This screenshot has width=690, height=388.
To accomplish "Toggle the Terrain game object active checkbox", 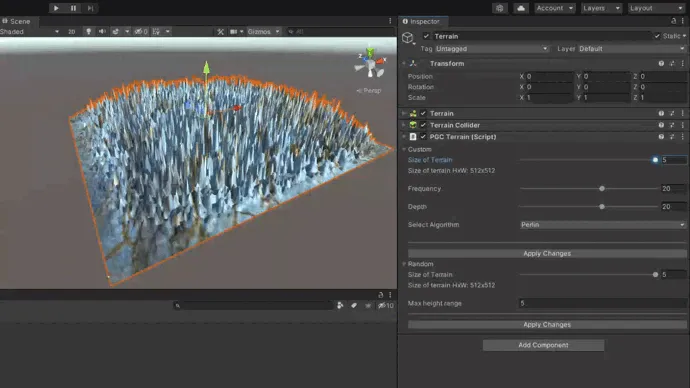I will coord(426,36).
